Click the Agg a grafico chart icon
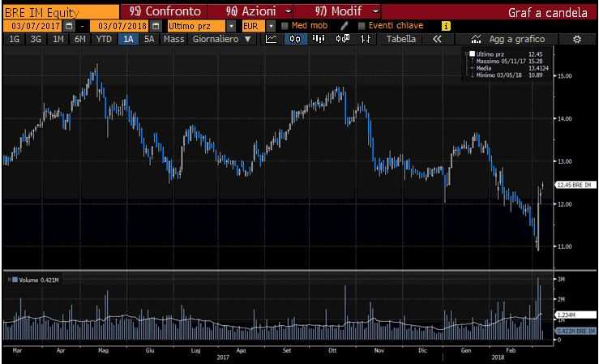This screenshot has width=599, height=364. coord(476,39)
